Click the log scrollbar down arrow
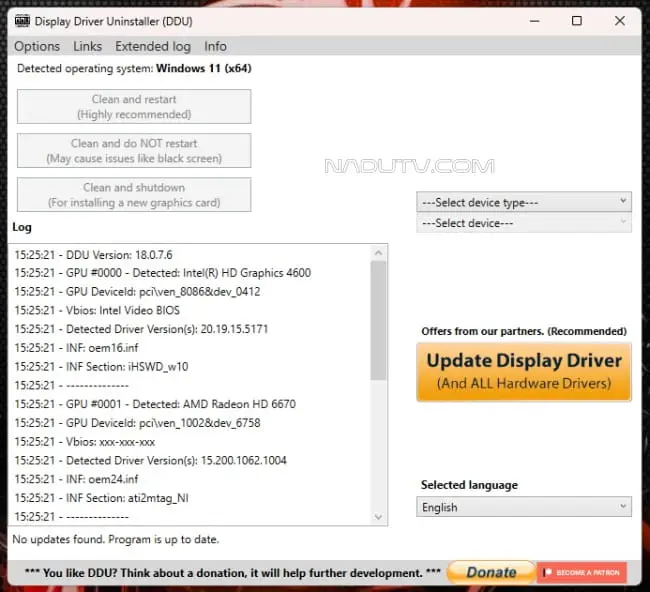 [378, 517]
